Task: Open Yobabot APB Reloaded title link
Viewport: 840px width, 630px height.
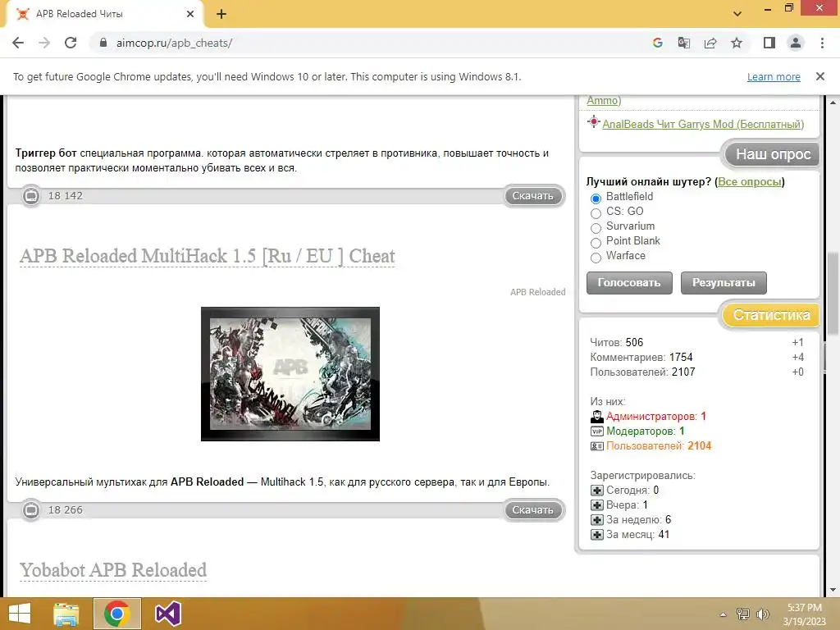Action: pyautogui.click(x=113, y=570)
